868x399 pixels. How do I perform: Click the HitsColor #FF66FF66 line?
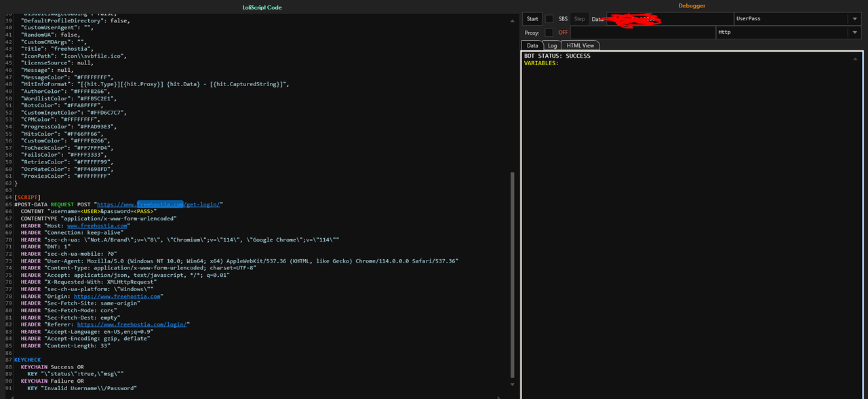pos(63,134)
